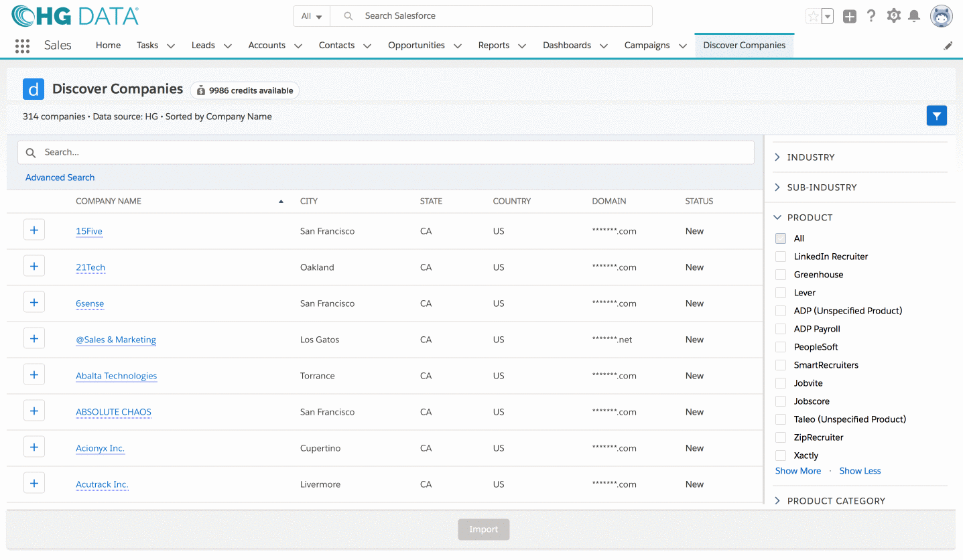Screen dimensions: 963x560
Task: Click the blue filter funnel icon
Action: pyautogui.click(x=936, y=116)
